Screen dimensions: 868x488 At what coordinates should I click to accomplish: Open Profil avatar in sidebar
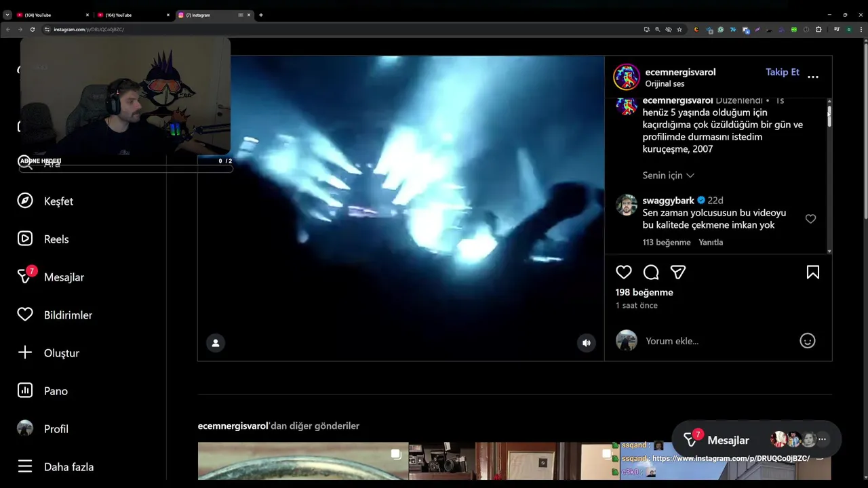(x=25, y=428)
